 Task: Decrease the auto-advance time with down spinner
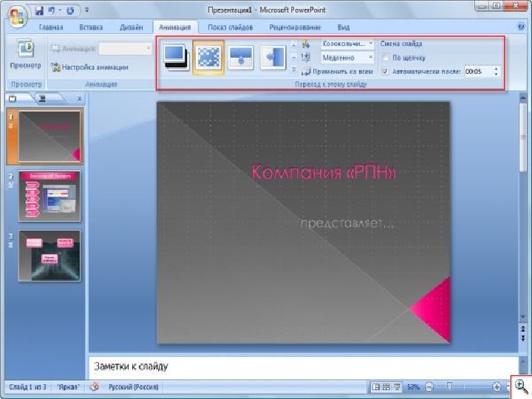tap(496, 75)
